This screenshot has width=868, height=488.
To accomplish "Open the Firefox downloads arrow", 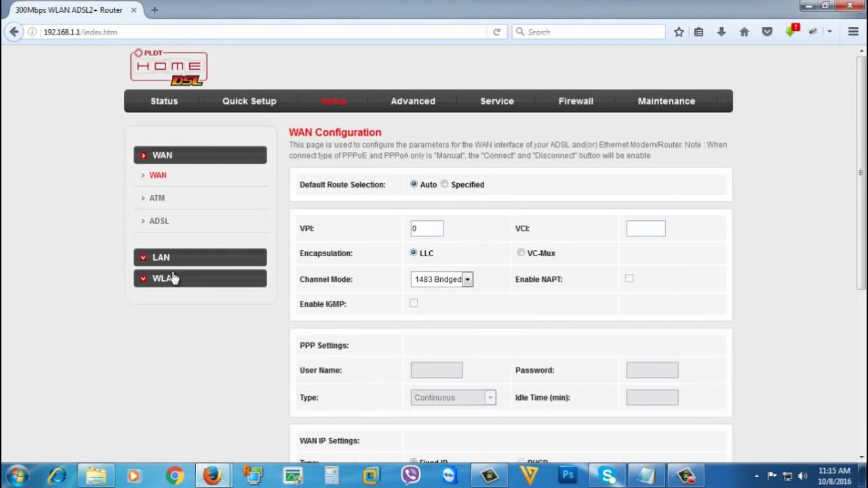I will (x=722, y=32).
